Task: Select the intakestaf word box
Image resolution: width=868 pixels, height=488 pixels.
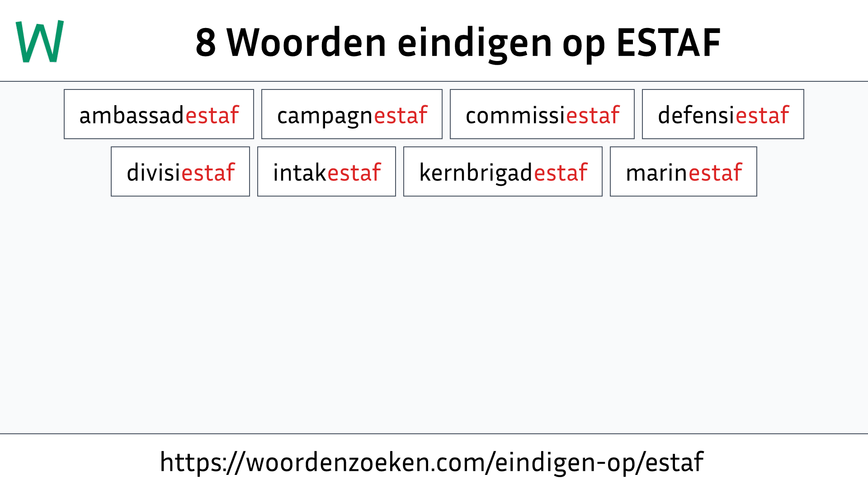Action: [327, 172]
